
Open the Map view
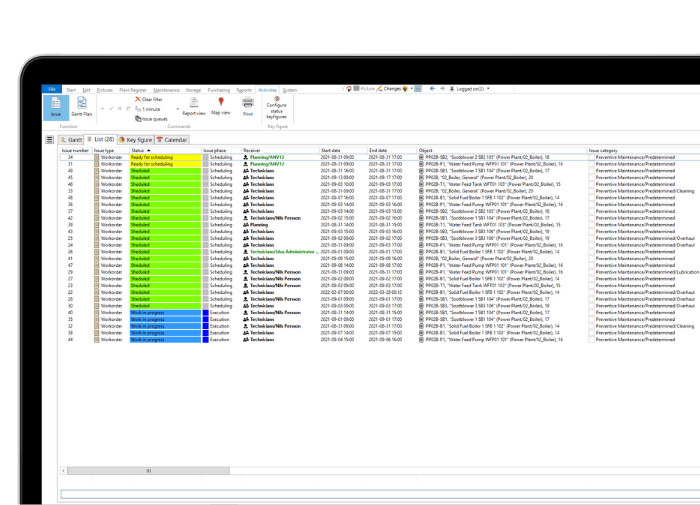pyautogui.click(x=221, y=106)
